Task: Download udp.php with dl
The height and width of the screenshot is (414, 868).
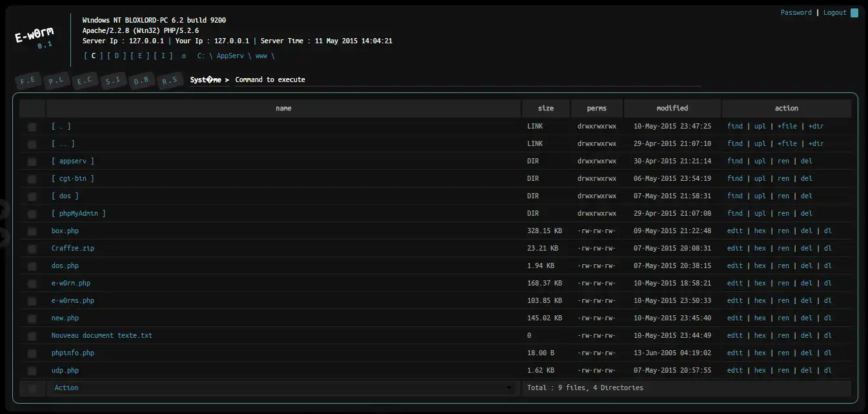Action: pyautogui.click(x=828, y=370)
